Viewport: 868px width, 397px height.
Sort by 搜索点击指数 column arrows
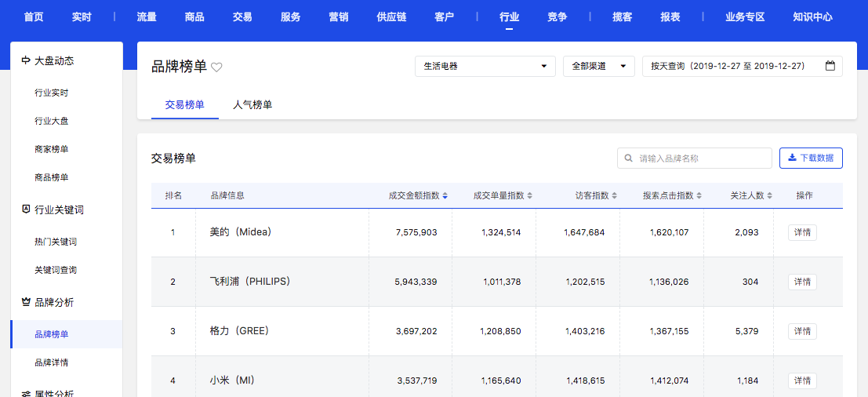click(699, 195)
